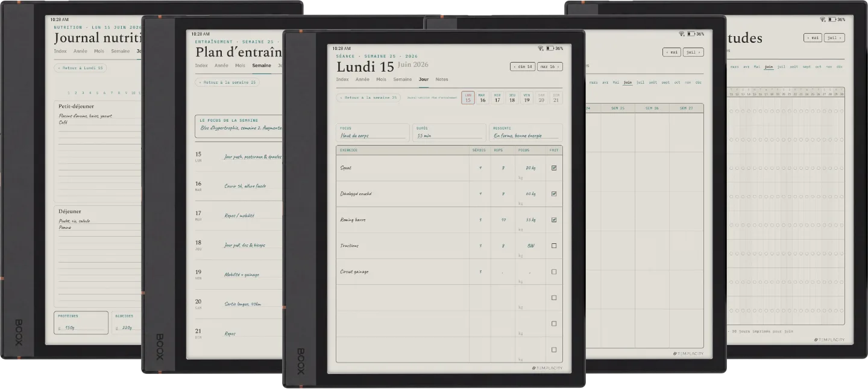The image size is (868, 389).
Task: Check the Circuit gainage done checkbox
Action: coord(554,272)
